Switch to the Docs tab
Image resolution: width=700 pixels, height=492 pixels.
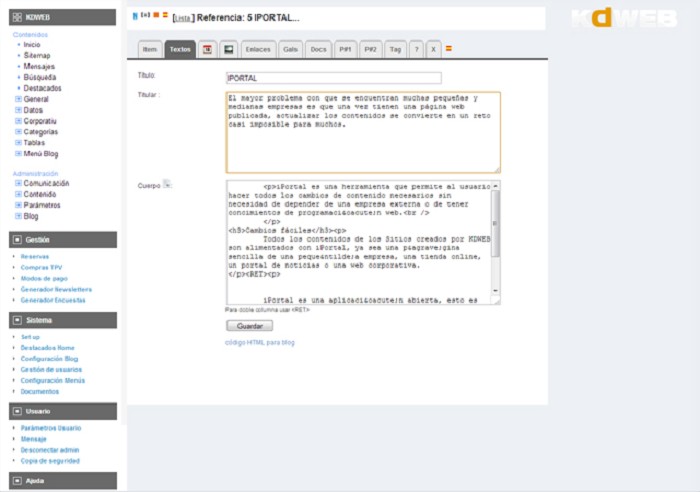pos(318,49)
